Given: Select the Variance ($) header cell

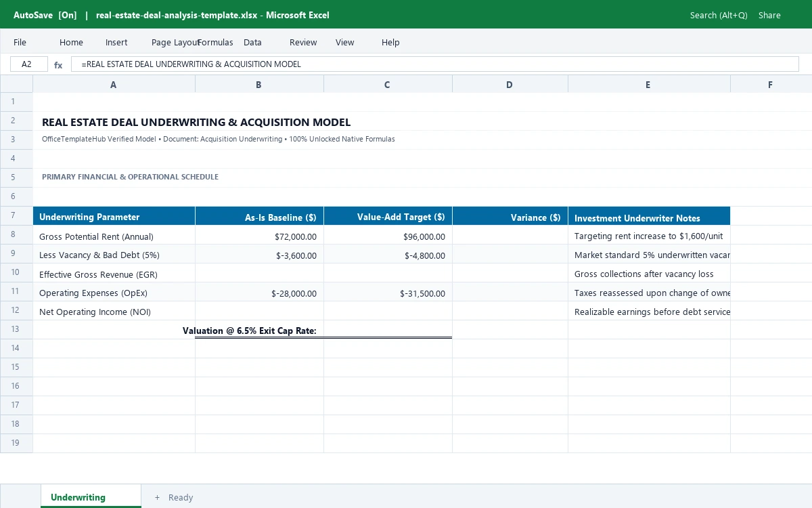Looking at the screenshot, I should click(x=510, y=216).
